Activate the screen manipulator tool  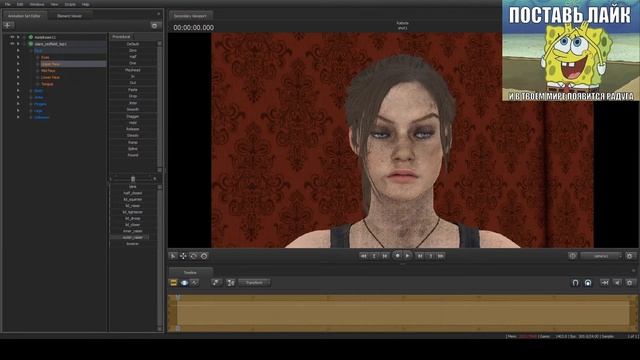coord(204,256)
